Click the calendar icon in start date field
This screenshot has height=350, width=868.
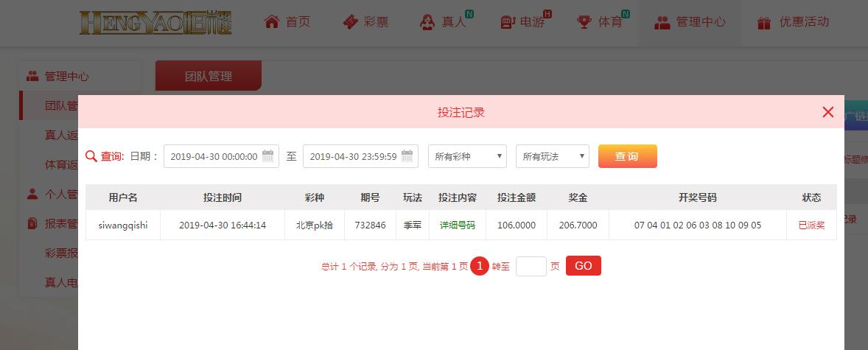268,156
